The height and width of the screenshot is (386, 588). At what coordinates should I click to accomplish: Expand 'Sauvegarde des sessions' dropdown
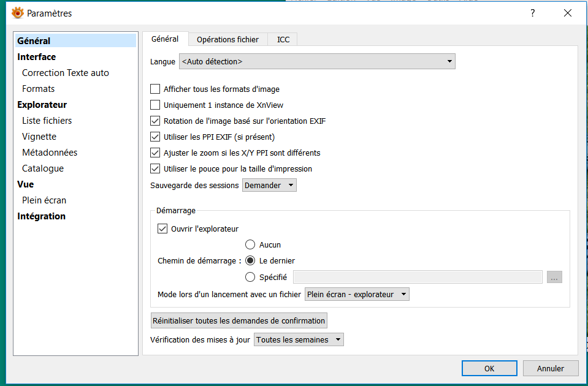(x=269, y=185)
